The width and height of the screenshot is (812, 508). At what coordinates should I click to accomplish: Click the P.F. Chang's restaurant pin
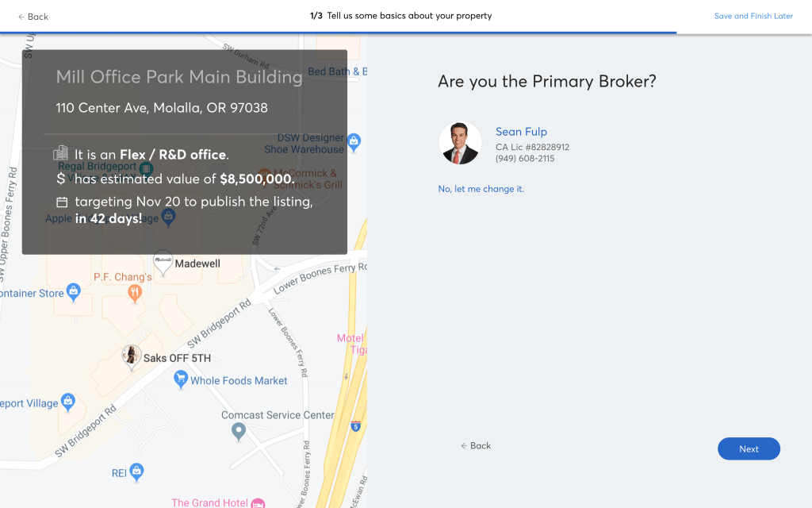[135, 292]
